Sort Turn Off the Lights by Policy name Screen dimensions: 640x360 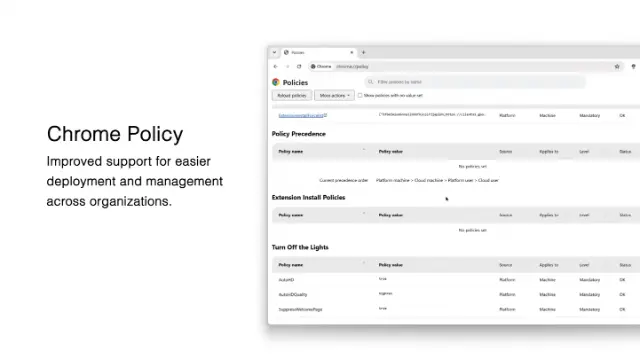coord(291,265)
